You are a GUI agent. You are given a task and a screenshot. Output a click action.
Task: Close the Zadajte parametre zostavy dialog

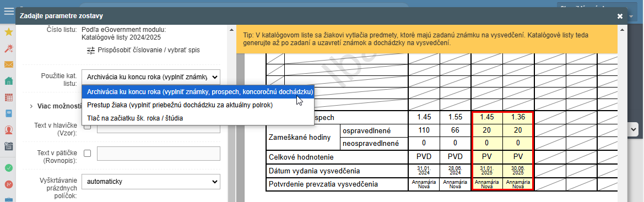coord(620,16)
